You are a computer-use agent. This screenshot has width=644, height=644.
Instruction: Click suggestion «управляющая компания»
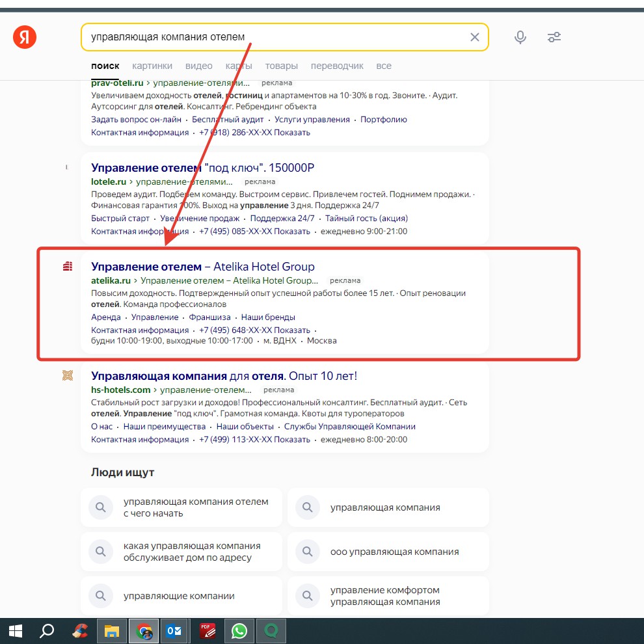pos(388,507)
